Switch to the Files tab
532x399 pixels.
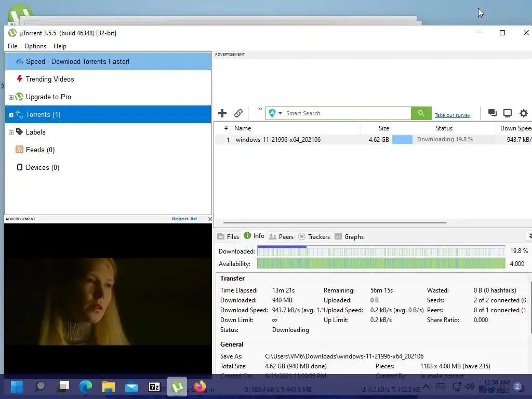pyautogui.click(x=229, y=236)
